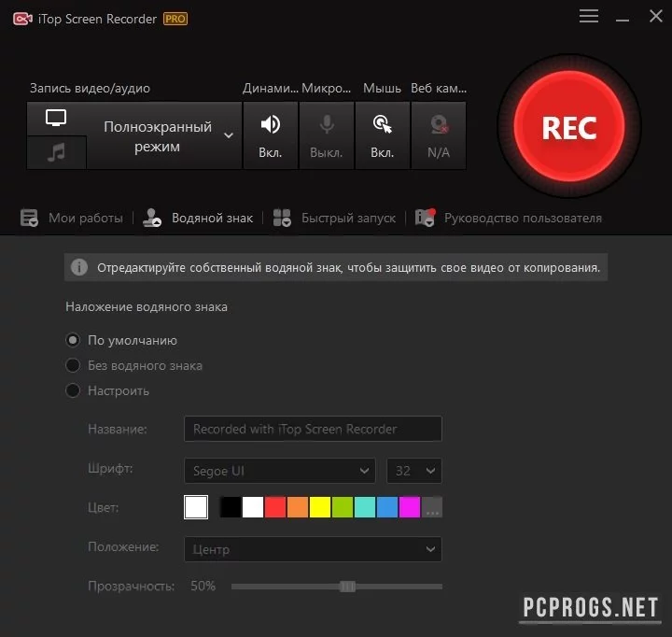Open the hamburger menu icon
Screen dimensions: 672x637
(x=589, y=16)
